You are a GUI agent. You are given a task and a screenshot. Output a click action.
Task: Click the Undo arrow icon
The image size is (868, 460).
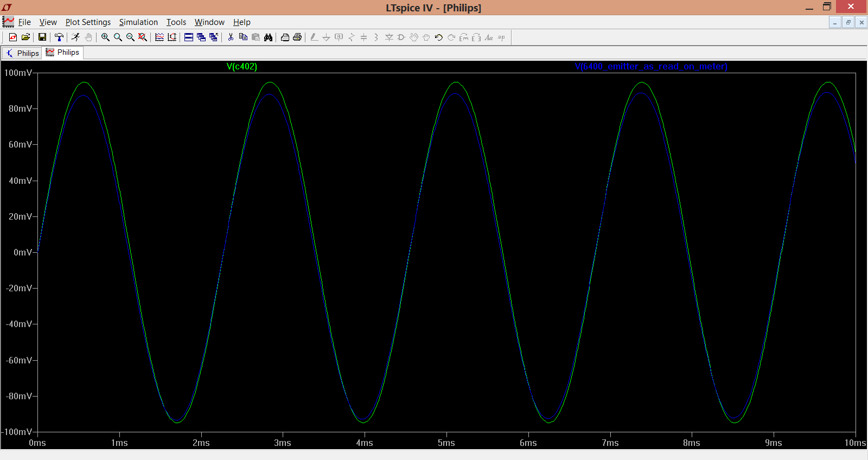tap(439, 37)
